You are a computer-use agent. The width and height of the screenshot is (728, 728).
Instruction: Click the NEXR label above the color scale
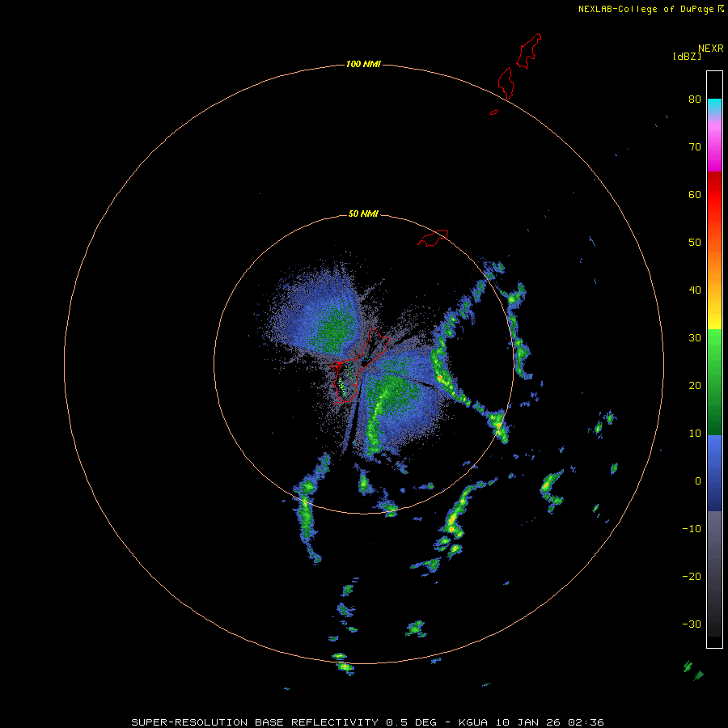[x=711, y=49]
